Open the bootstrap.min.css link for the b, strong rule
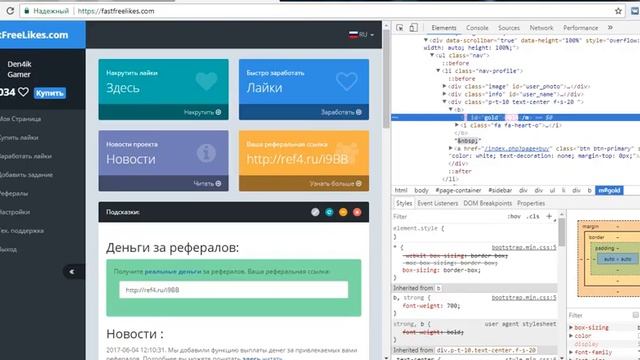This screenshot has height=360, width=640. [x=524, y=298]
